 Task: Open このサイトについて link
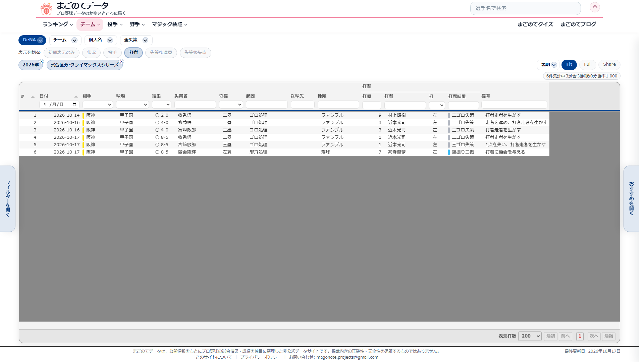click(x=214, y=357)
